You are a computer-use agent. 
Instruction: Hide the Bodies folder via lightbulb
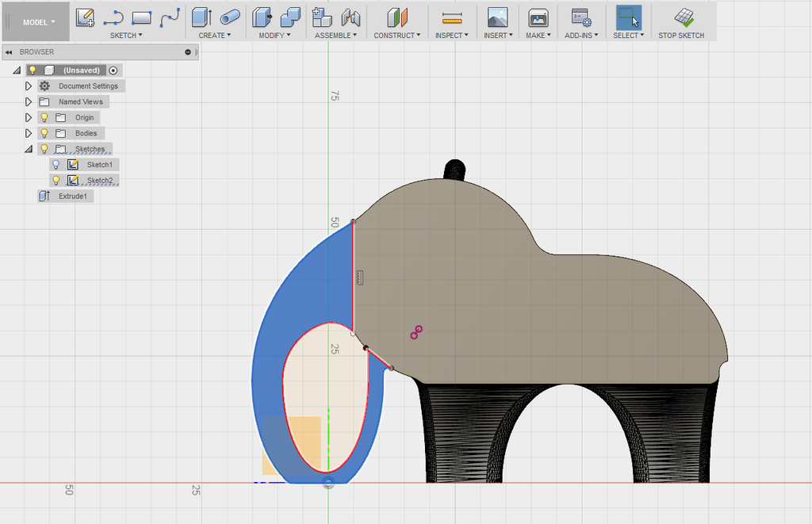[x=44, y=133]
